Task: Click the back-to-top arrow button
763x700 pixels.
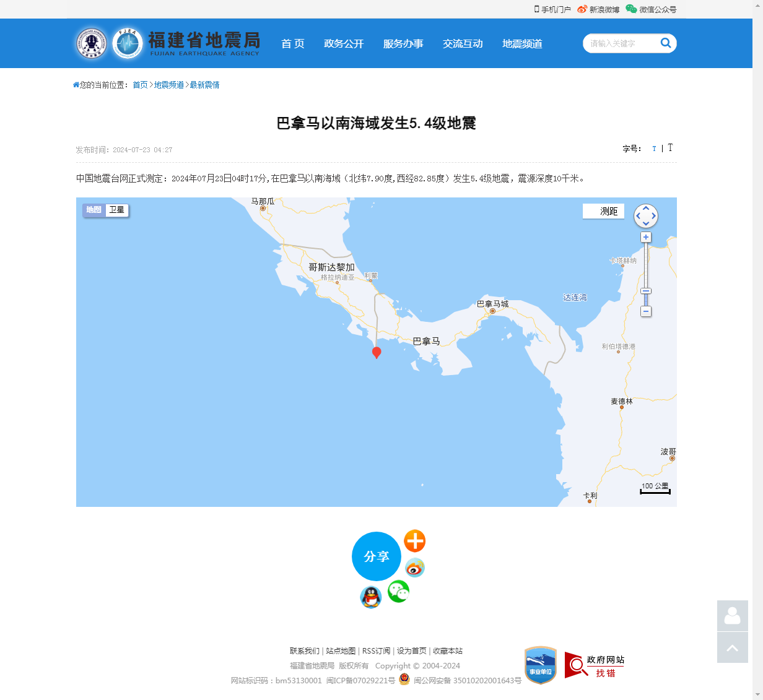Action: coord(732,647)
